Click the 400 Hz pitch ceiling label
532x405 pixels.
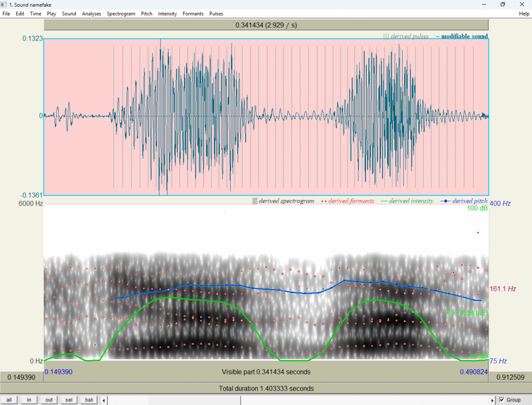500,204
